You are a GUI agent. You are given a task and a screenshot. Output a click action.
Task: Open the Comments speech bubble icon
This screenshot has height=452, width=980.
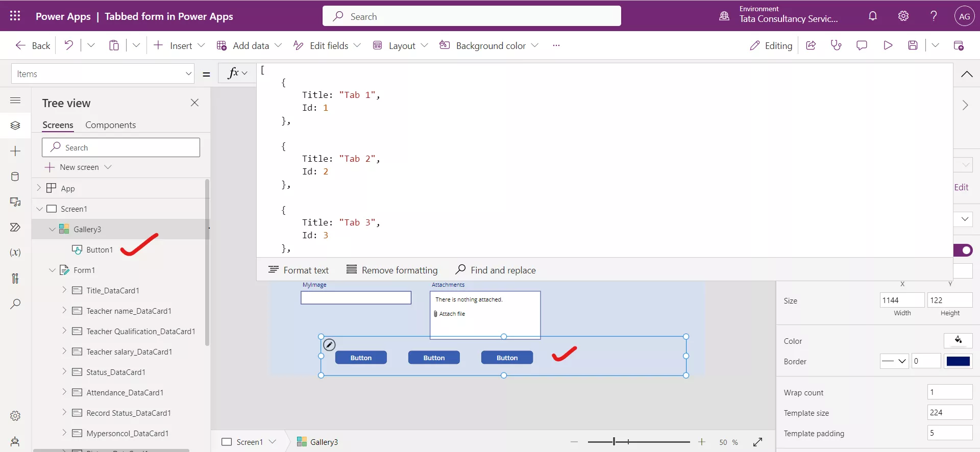pyautogui.click(x=862, y=45)
